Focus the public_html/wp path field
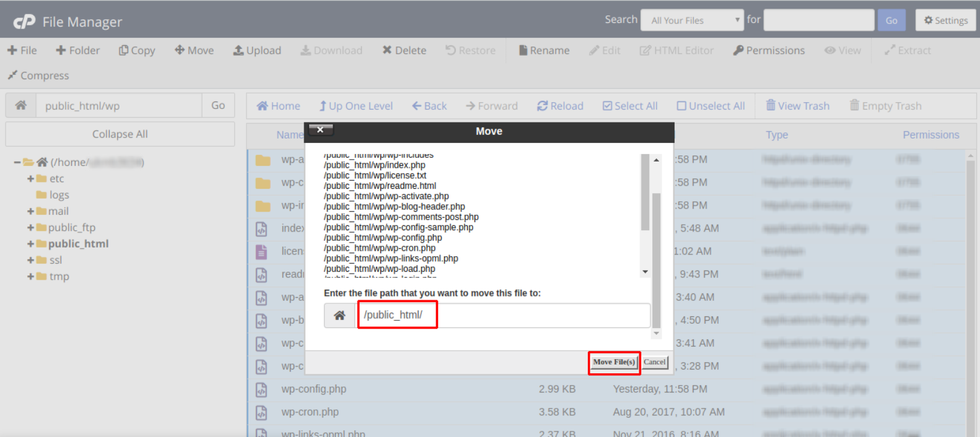Viewport: 980px width, 437px height. (119, 105)
